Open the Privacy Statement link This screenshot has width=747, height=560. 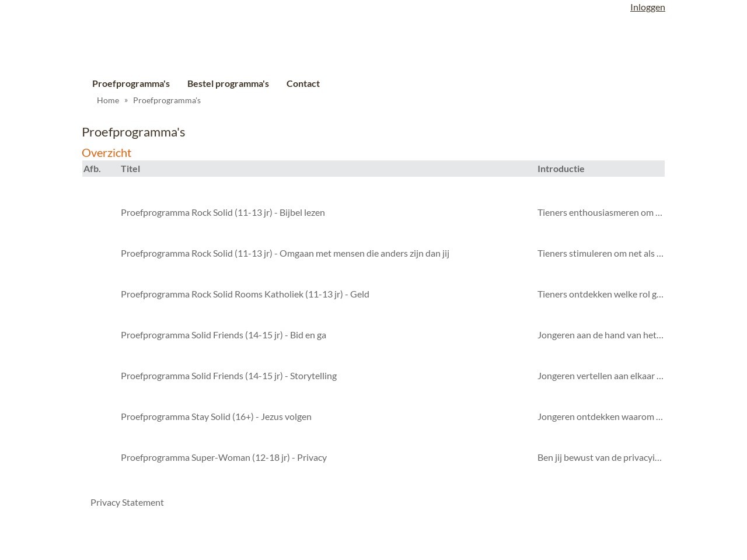[127, 502]
